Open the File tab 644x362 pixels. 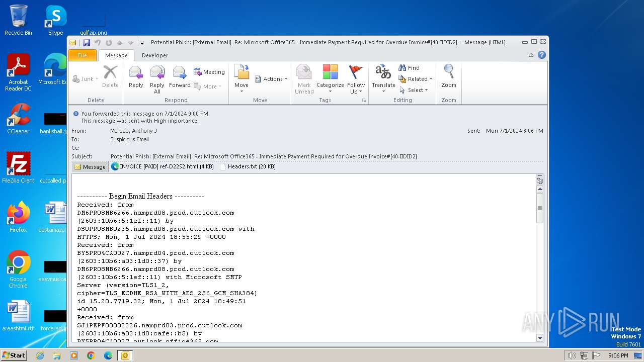coord(83,55)
